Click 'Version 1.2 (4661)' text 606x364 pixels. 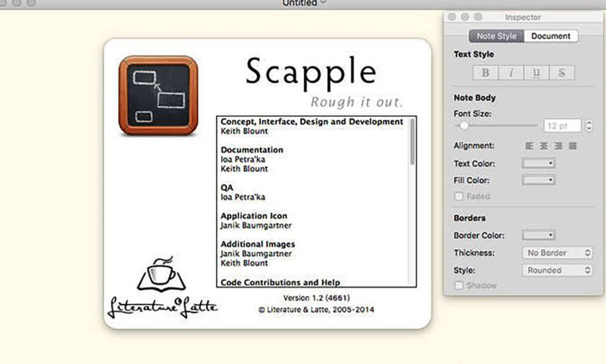316,298
